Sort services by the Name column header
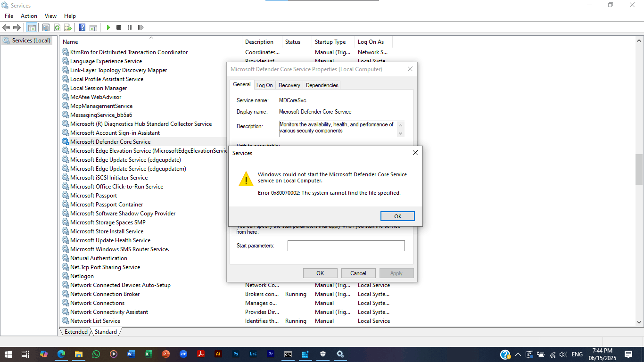 [151, 42]
